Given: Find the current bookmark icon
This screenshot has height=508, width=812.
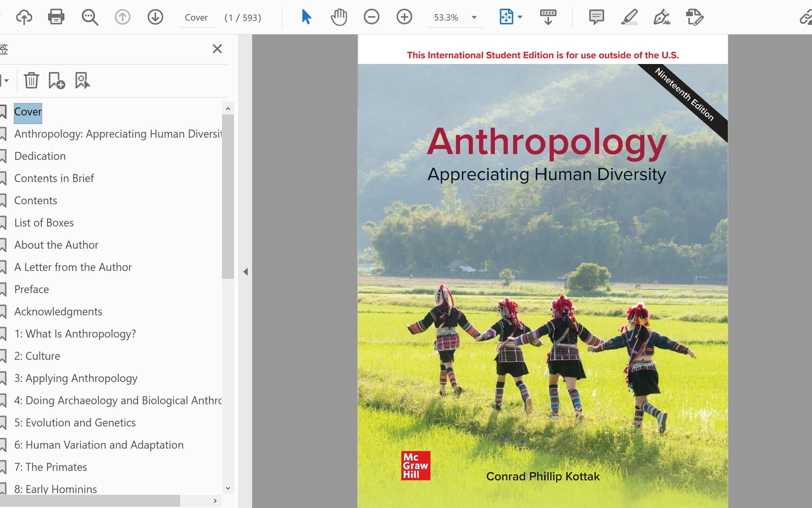Looking at the screenshot, I should point(82,80).
